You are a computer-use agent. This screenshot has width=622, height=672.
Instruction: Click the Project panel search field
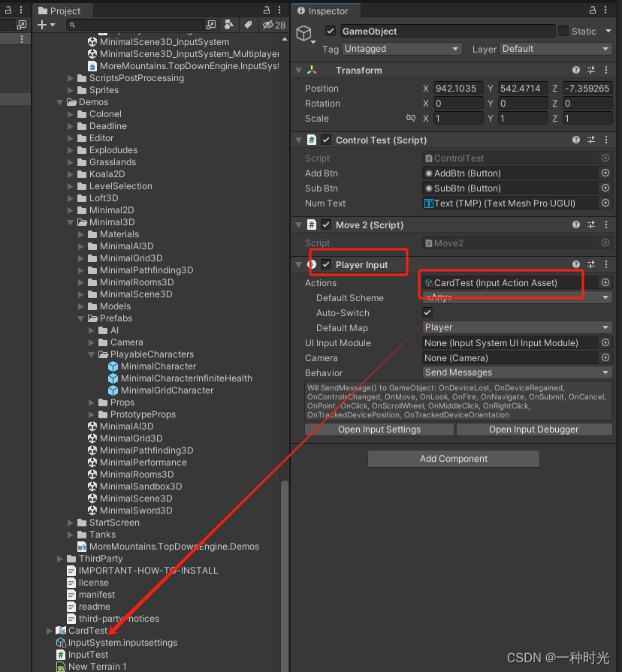pos(135,25)
